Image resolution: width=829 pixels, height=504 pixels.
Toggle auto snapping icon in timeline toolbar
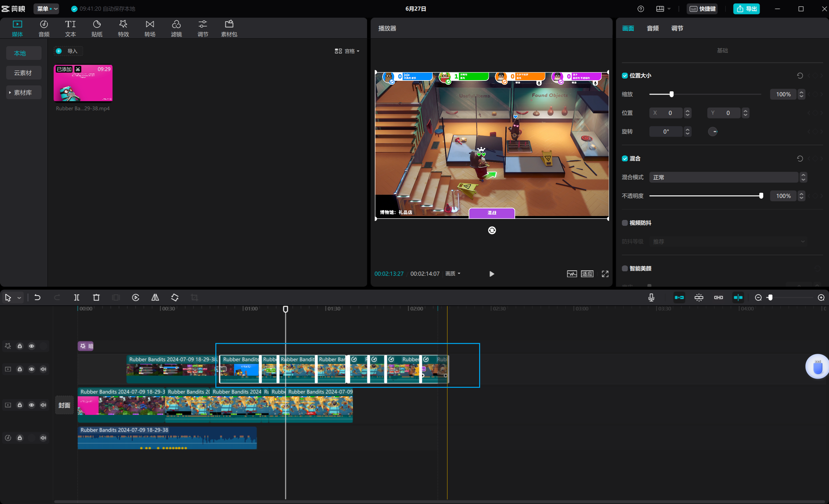[x=699, y=297]
